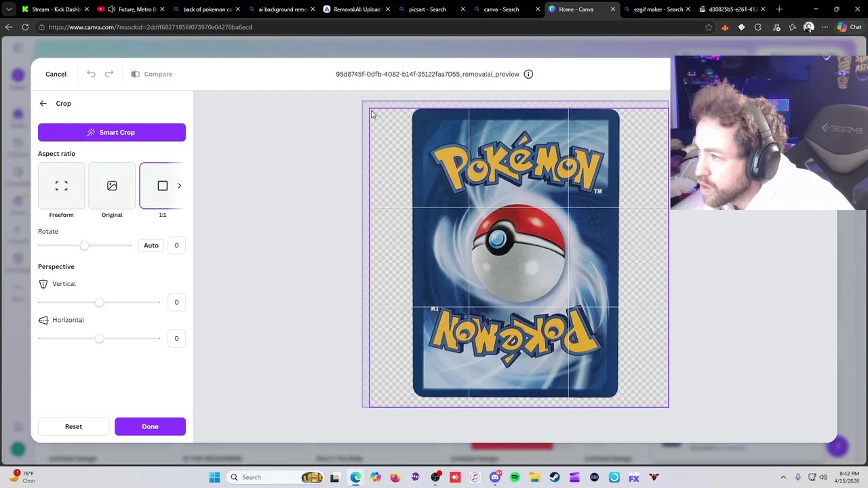Open Steam from taskbar
The image size is (868, 488).
click(x=555, y=477)
